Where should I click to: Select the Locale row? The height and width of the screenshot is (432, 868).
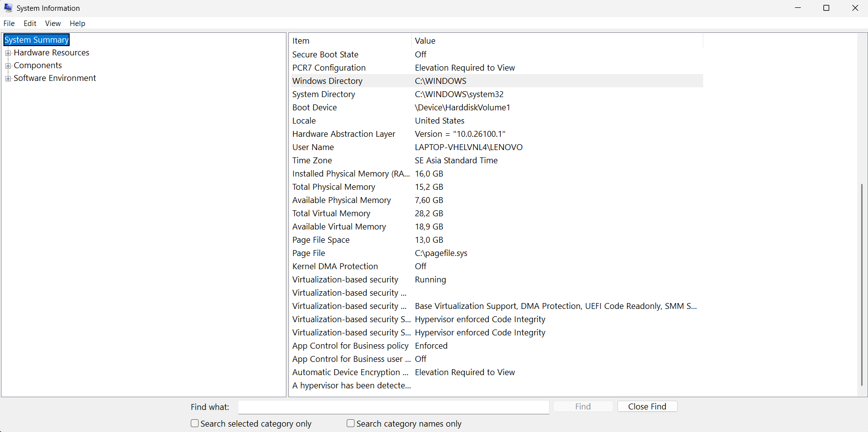coord(496,121)
